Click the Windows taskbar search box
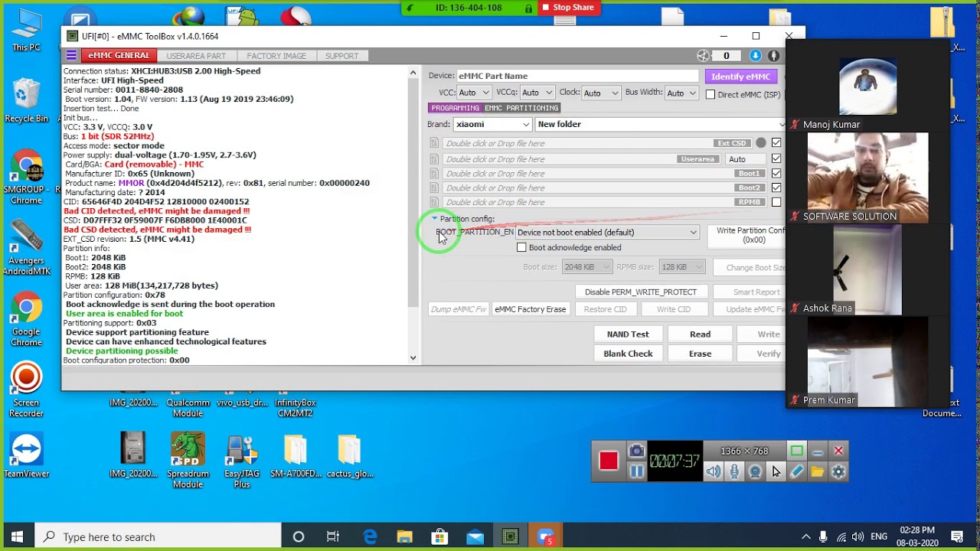 [158, 536]
